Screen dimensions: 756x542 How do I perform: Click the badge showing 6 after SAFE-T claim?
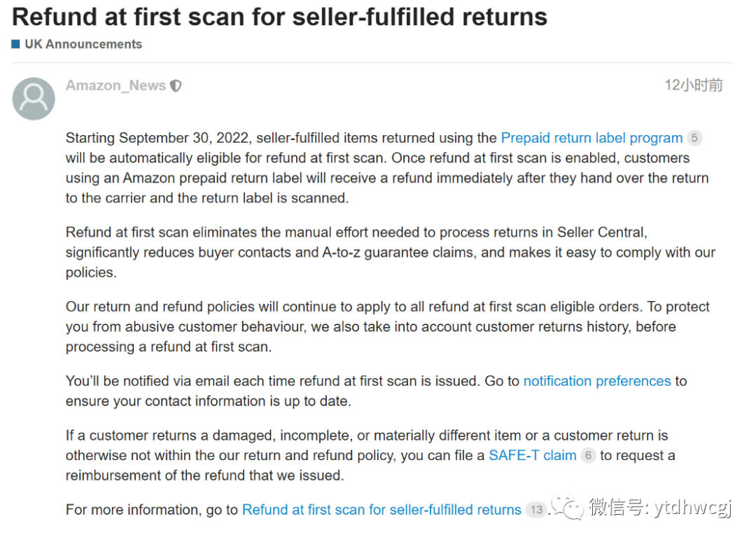588,456
